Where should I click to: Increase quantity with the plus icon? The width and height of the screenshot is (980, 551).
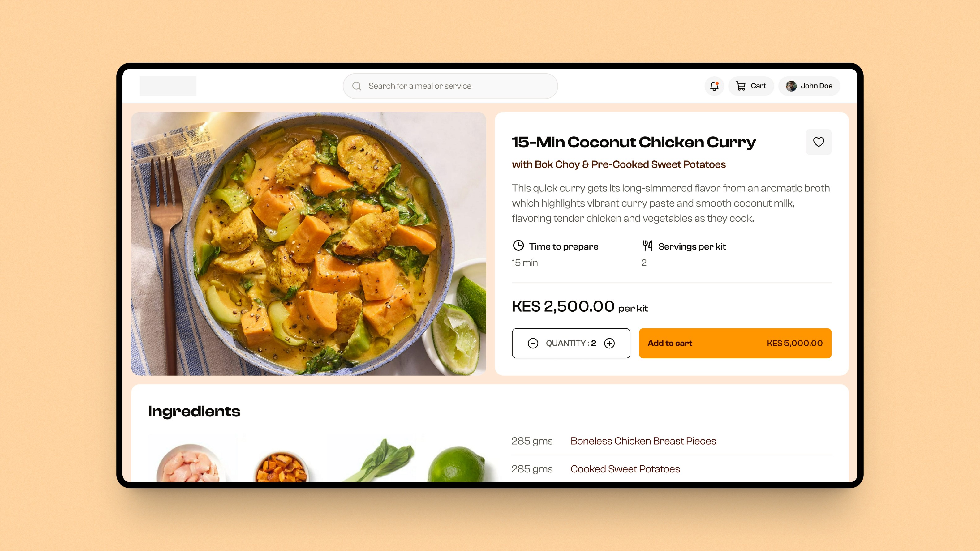coord(609,344)
